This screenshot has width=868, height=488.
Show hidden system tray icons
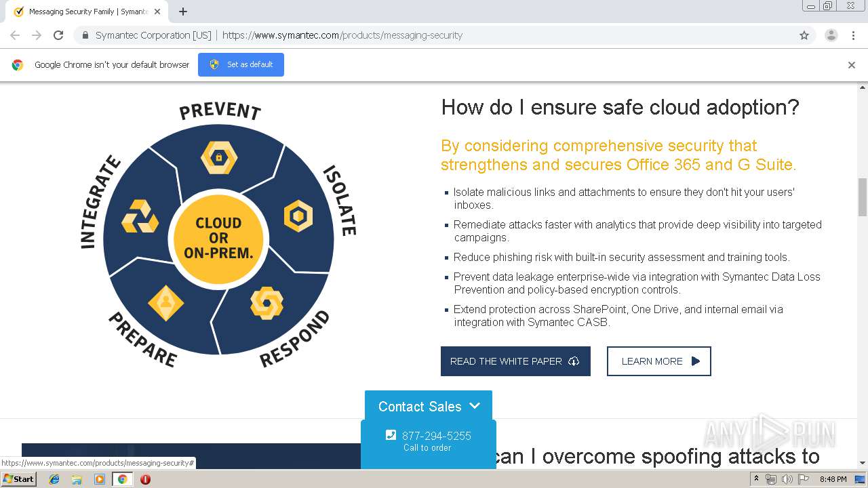pos(756,479)
